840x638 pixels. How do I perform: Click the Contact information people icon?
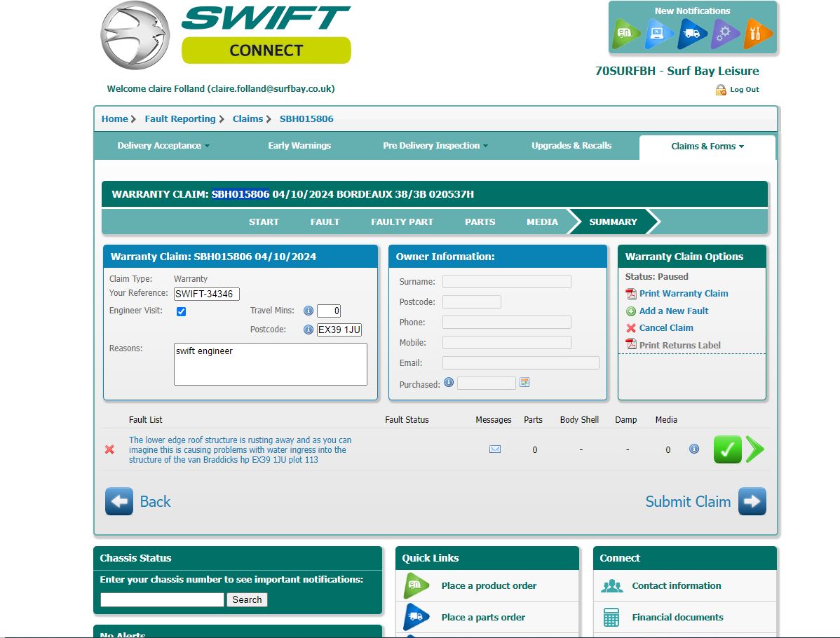pyautogui.click(x=612, y=586)
